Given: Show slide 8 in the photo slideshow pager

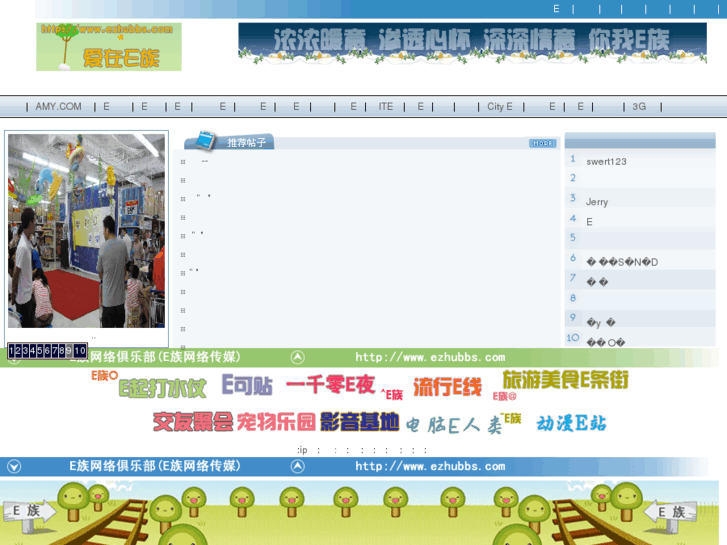Looking at the screenshot, I should click(62, 351).
